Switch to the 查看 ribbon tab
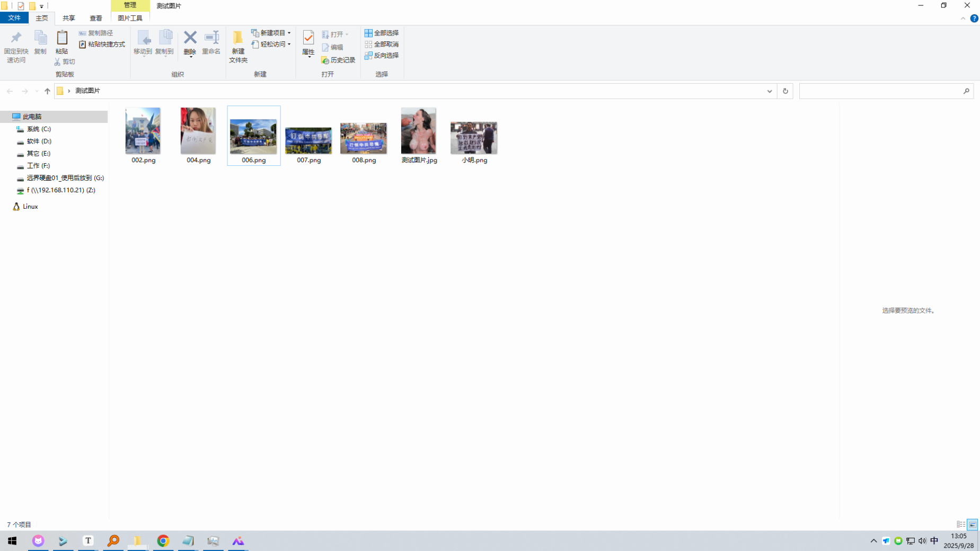Screen dimensions: 980x551 click(96, 18)
